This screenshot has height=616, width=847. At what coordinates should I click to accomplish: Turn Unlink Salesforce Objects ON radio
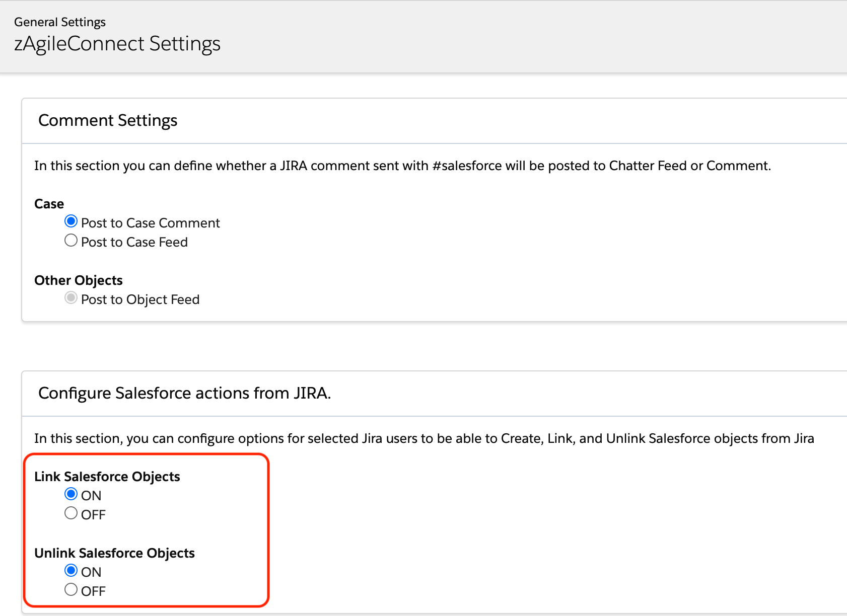point(71,571)
